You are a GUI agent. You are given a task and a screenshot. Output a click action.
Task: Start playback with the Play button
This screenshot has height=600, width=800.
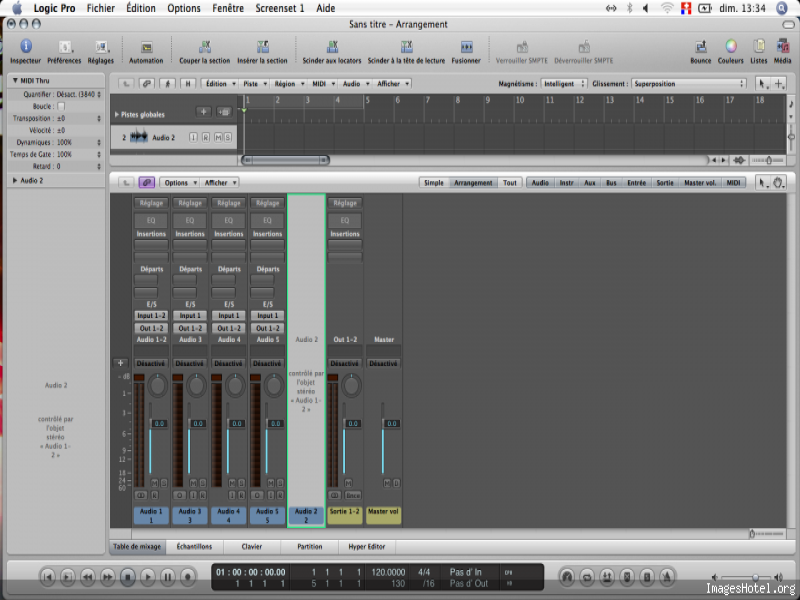tap(147, 577)
